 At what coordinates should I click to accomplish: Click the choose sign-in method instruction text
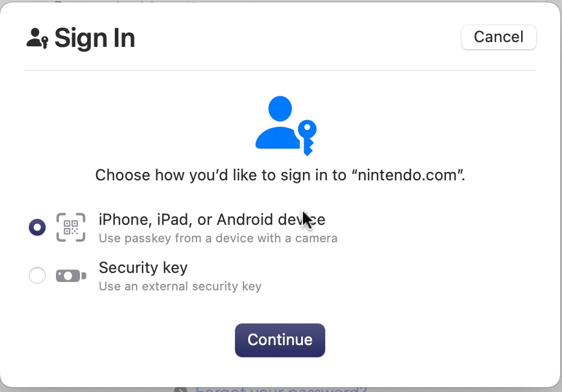point(279,175)
